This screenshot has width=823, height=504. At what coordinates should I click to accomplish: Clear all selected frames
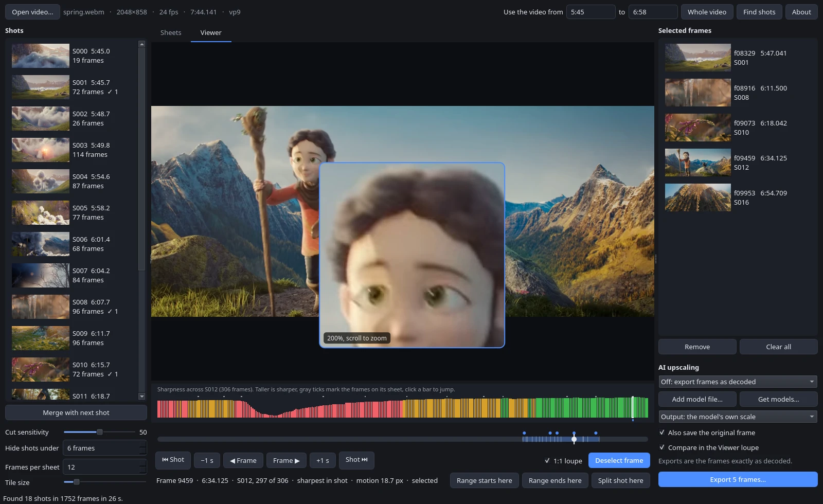pos(779,347)
